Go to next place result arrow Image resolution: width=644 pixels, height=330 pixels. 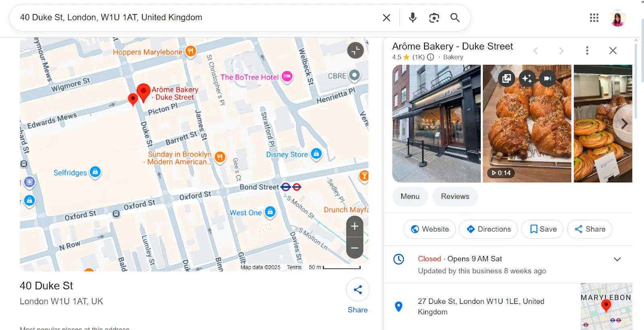561,51
